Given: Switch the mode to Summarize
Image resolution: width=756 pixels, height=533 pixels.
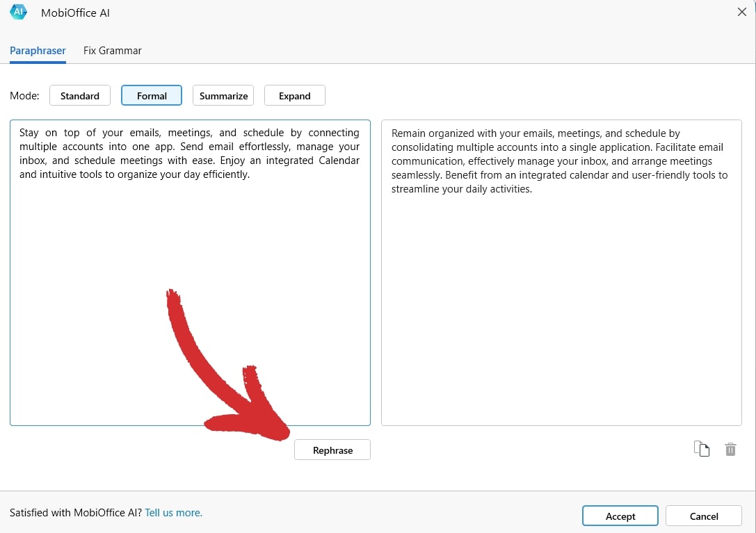Looking at the screenshot, I should point(223,95).
